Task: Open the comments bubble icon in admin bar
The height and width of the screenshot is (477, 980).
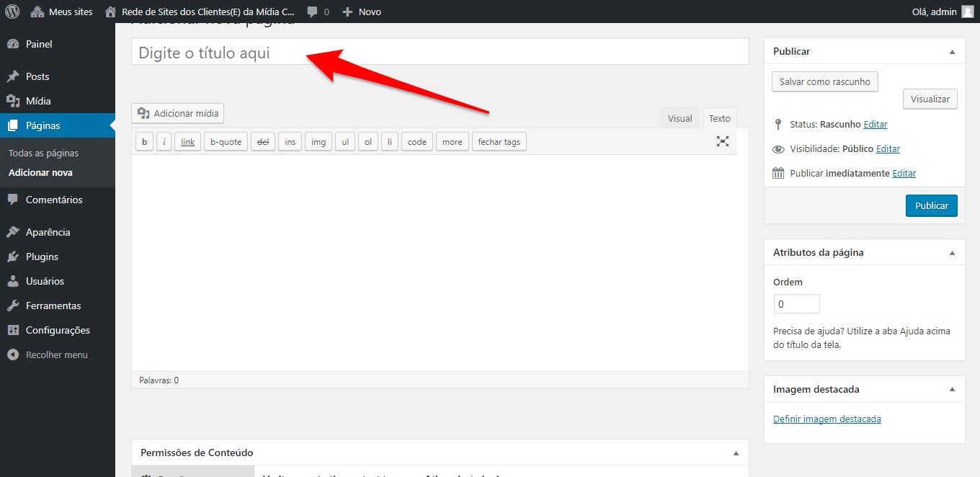Action: [312, 12]
